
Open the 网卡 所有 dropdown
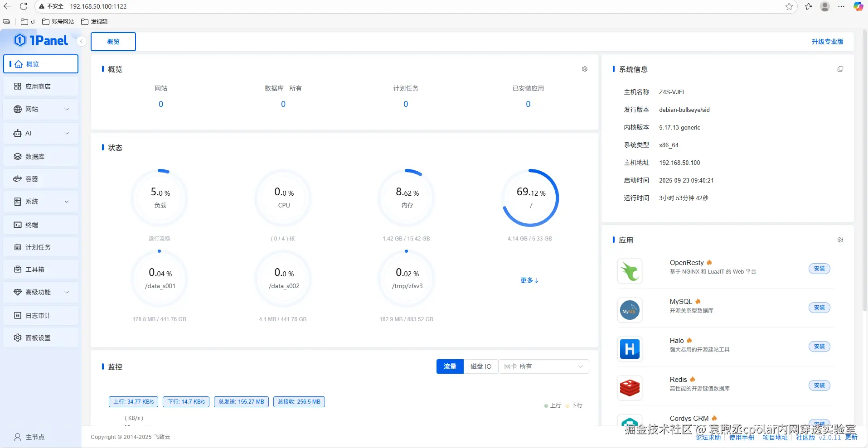544,366
